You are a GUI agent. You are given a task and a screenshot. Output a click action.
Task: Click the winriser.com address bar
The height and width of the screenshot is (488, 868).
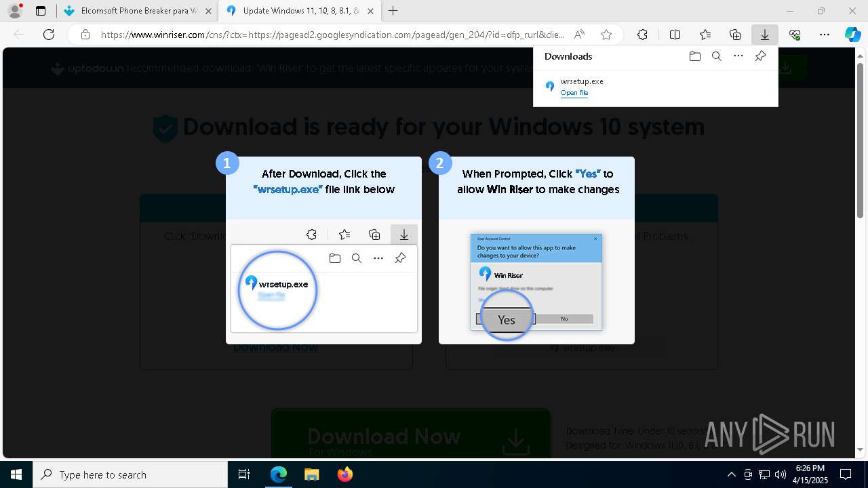tap(332, 35)
